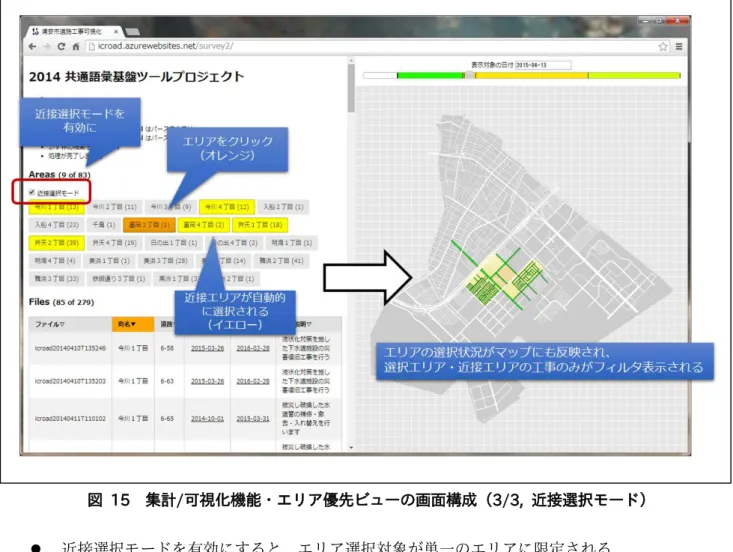Select area 入船2丁目 (1)
The height and width of the screenshot is (552, 733).
pyautogui.click(x=283, y=207)
